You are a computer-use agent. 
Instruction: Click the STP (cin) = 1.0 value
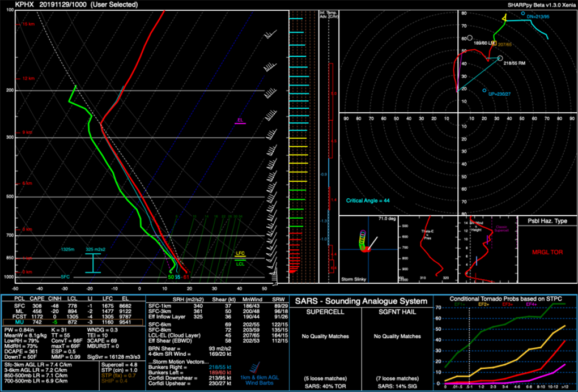pos(118,370)
